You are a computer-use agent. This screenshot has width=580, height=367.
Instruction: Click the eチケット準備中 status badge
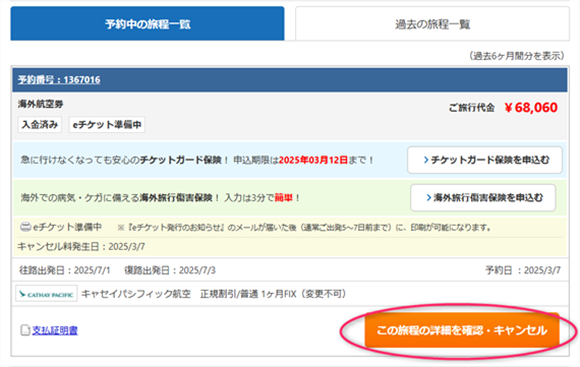pyautogui.click(x=107, y=125)
